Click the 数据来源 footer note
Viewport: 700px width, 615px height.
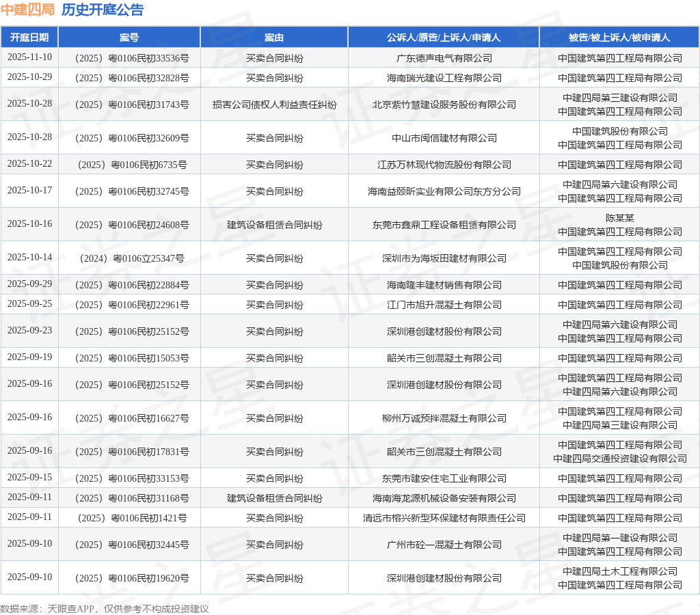tap(105, 609)
